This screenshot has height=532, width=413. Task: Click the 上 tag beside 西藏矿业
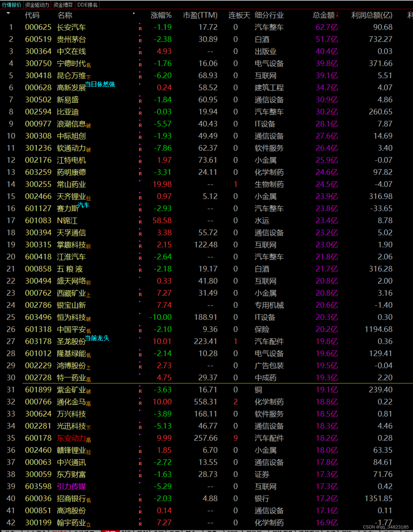click(x=89, y=295)
